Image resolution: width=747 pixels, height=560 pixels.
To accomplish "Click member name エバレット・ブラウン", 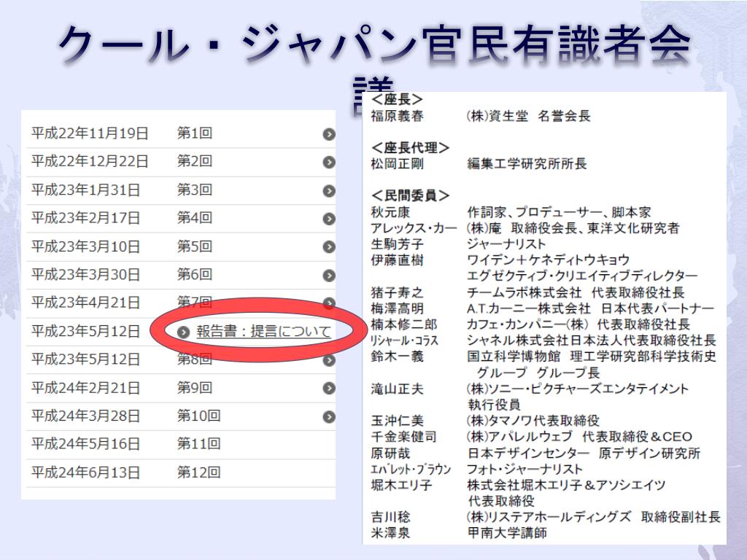I will point(411,469).
